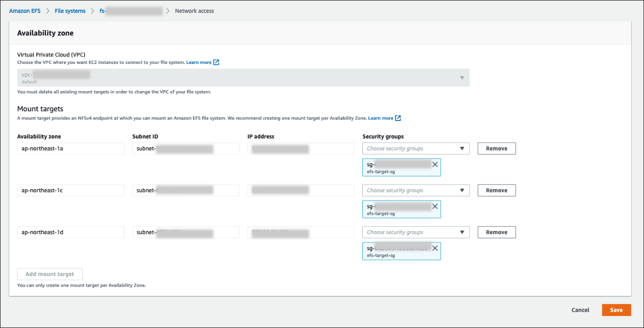Click the ap-northeast-1a availability zone field
The image size is (644, 328).
tap(71, 149)
